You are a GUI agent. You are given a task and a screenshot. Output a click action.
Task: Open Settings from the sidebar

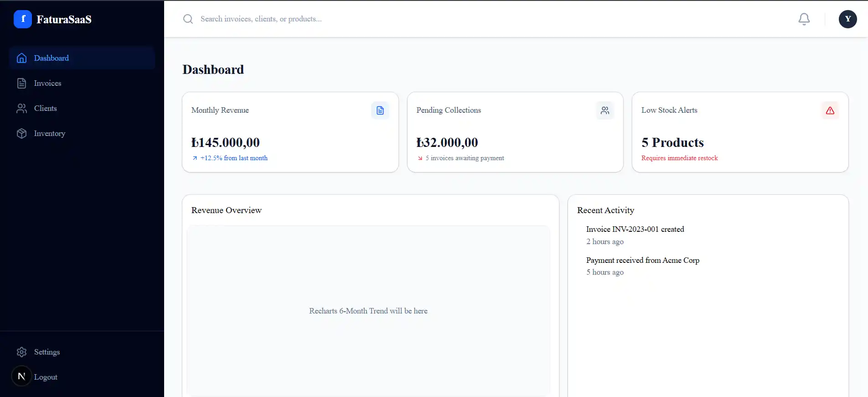(82, 352)
